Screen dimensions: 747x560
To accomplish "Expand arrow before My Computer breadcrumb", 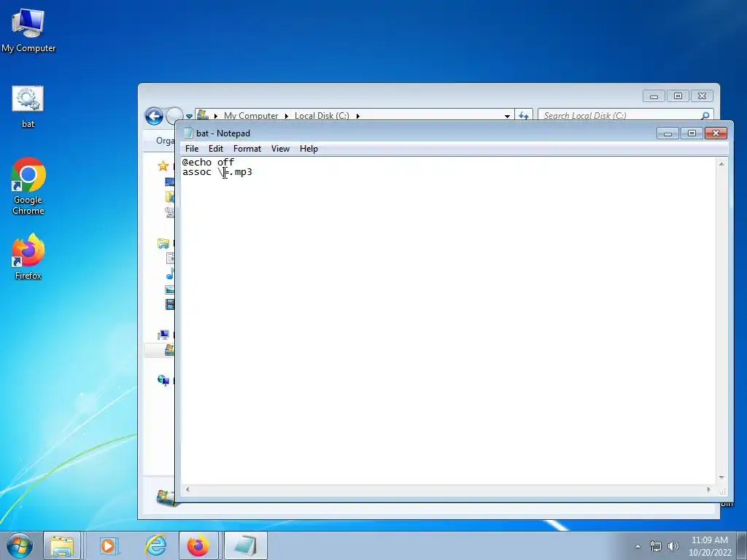I will (216, 116).
